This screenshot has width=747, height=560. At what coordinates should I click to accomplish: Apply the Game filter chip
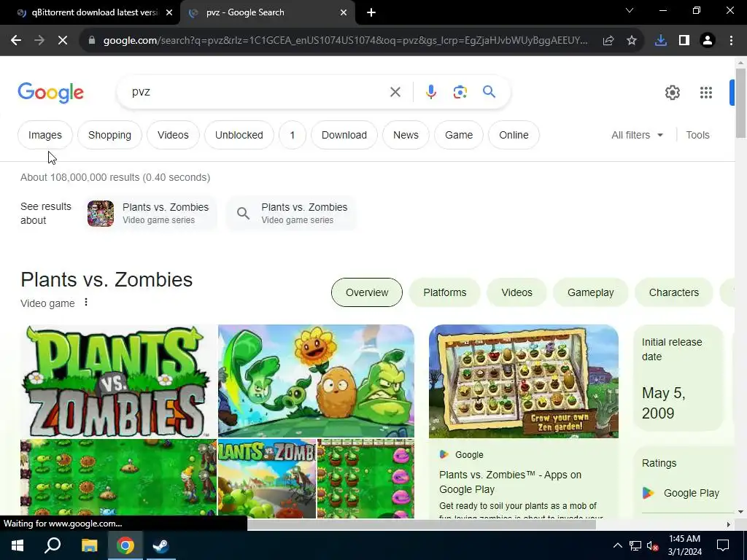point(459,135)
